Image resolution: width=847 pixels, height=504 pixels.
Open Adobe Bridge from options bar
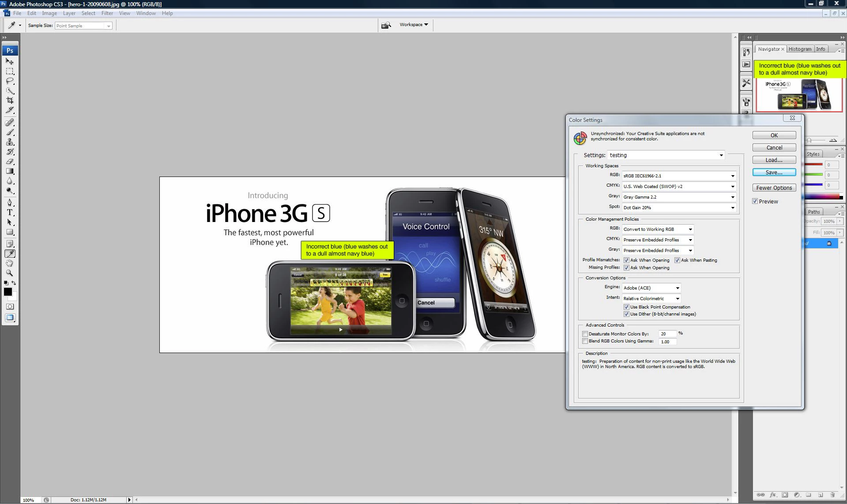[x=386, y=25]
